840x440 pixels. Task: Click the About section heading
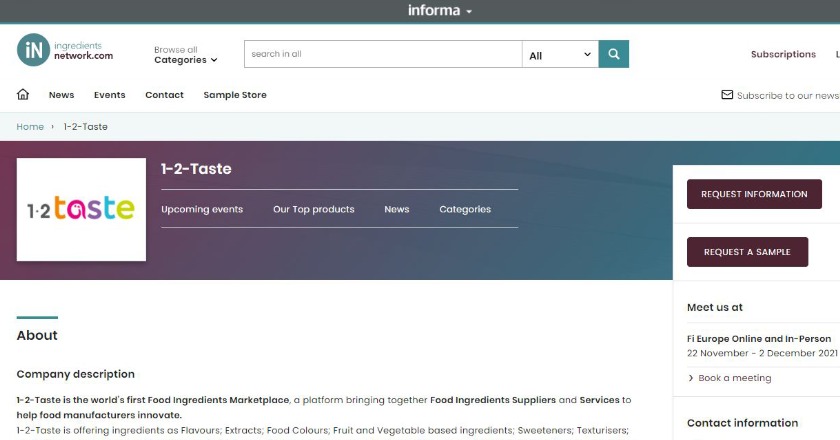click(37, 335)
